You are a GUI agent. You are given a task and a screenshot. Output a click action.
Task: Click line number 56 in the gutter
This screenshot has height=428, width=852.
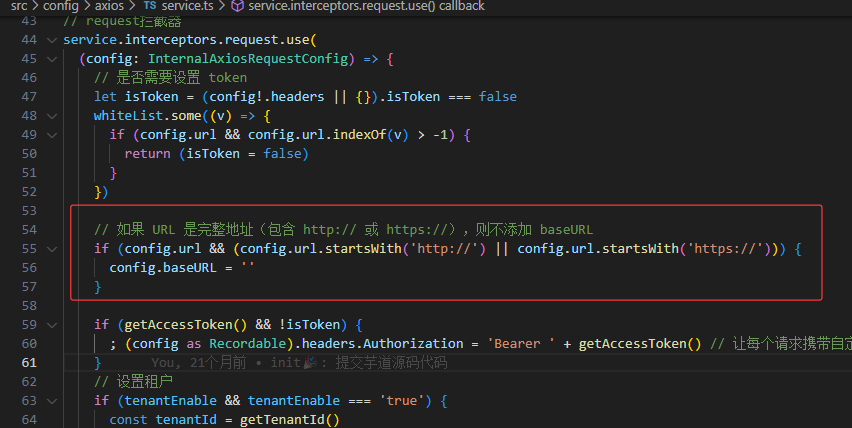[x=28, y=267]
